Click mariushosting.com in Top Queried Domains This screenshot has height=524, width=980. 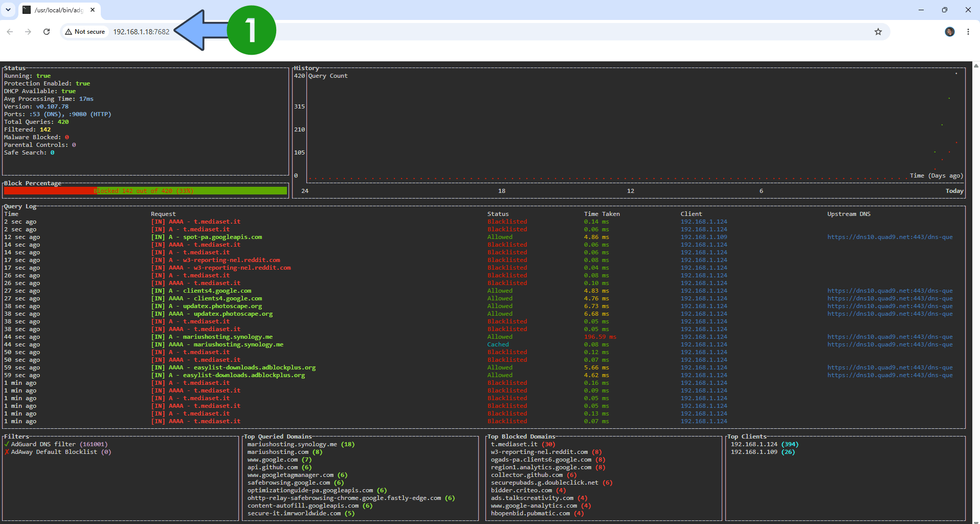[285, 452]
